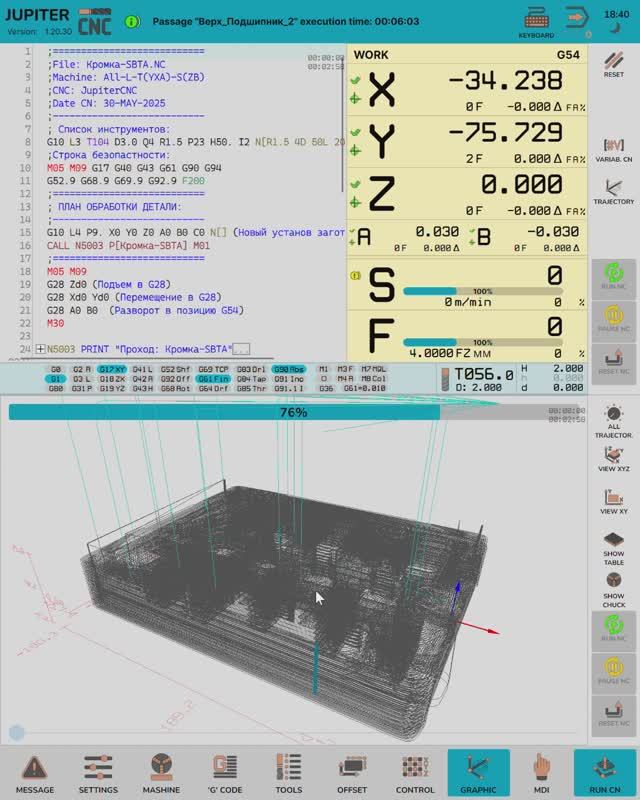Screen dimensions: 640x800
Task: Toggle the G68 Rot indicator
Action: (x=175, y=388)
